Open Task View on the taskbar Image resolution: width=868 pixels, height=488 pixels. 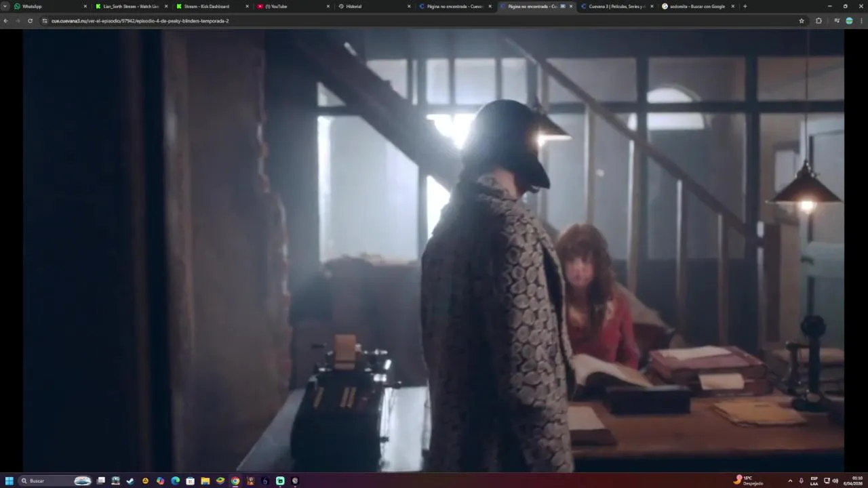(x=101, y=481)
